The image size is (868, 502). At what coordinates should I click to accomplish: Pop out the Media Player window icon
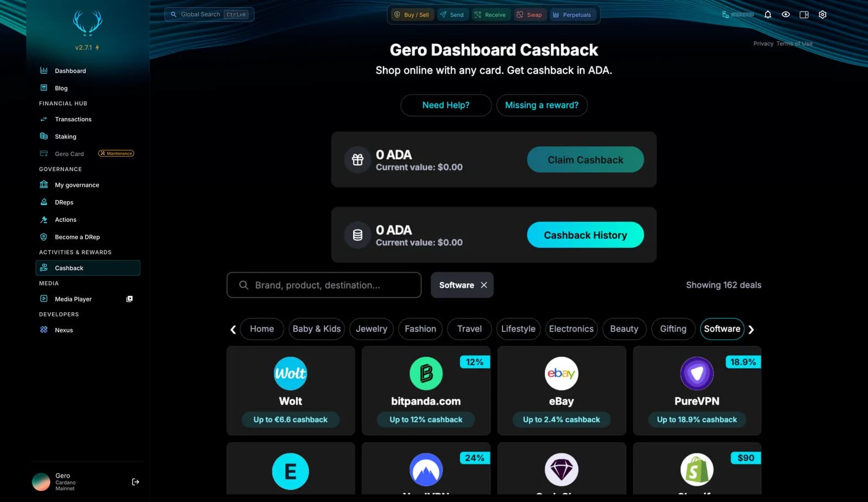[130, 299]
